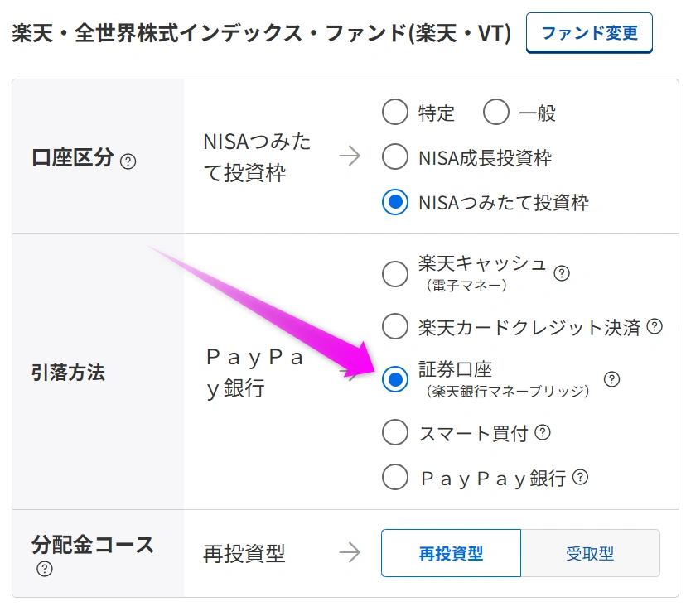The width and height of the screenshot is (686, 616).
Task: Choose スマート買付 radio option
Action: (395, 432)
